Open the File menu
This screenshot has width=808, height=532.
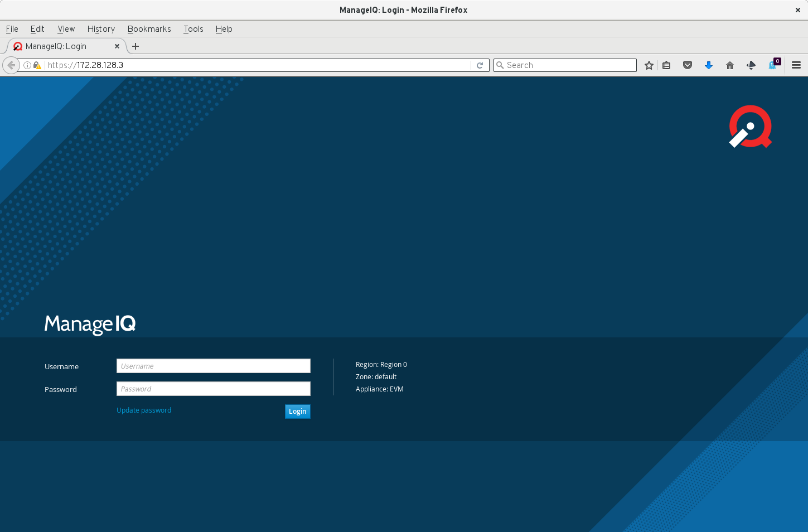12,29
